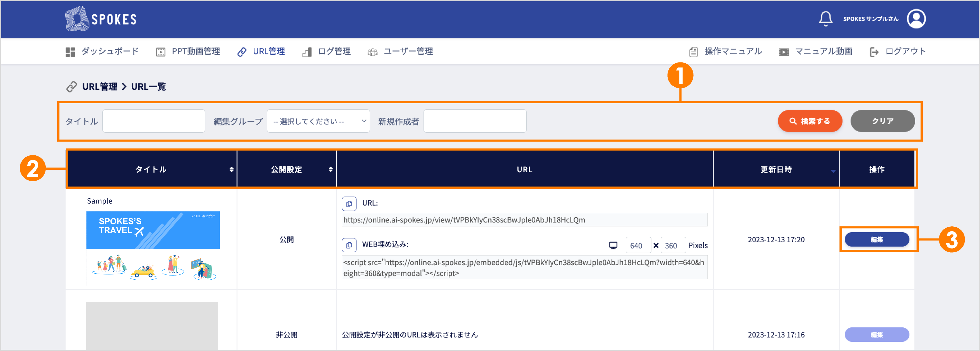This screenshot has height=351, width=980.
Task: Click the logout arrow icon
Action: (x=874, y=52)
